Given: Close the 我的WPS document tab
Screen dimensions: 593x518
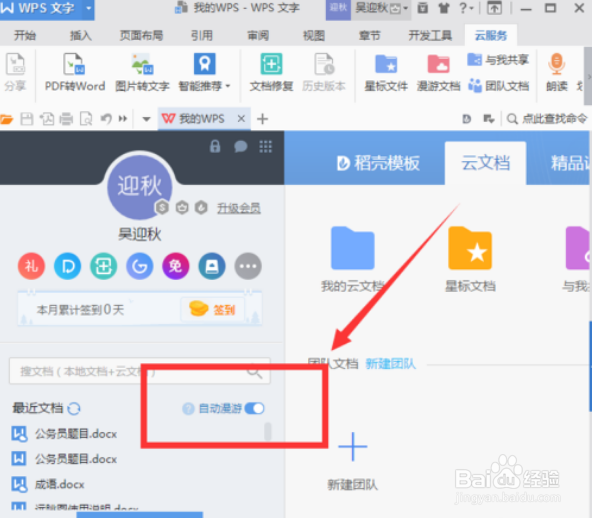Looking at the screenshot, I should click(x=241, y=119).
